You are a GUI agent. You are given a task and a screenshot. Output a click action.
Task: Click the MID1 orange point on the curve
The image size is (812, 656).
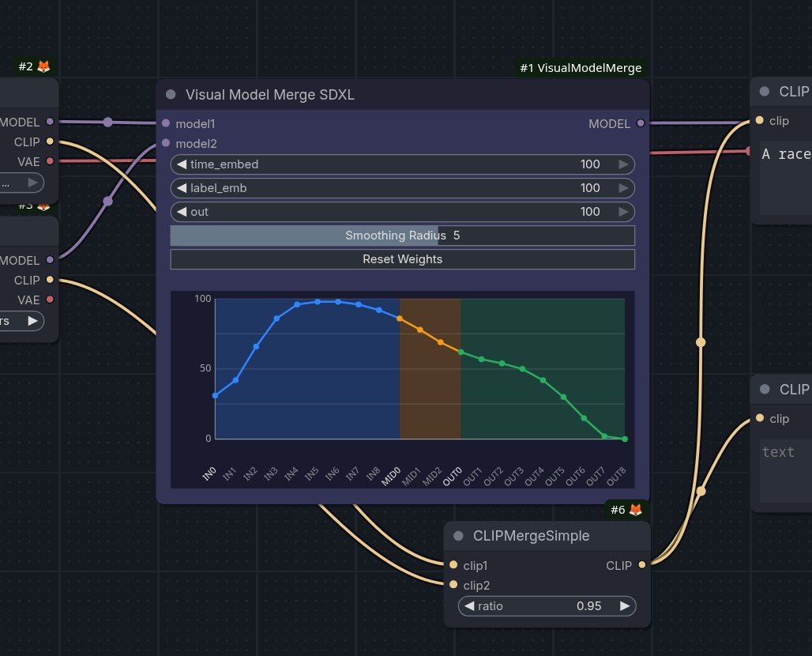420,330
